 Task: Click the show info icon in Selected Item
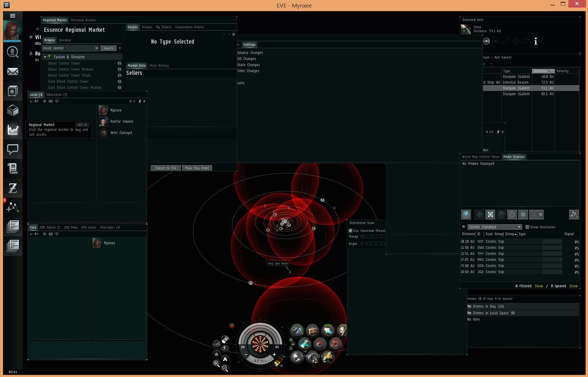[x=536, y=42]
